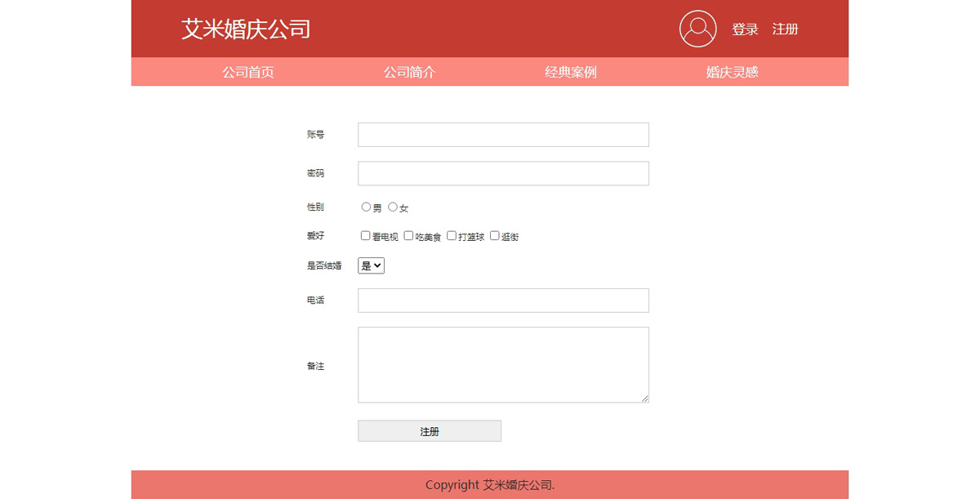The image size is (980, 499).
Task: Check the 吃美食 hobby checkbox
Action: point(408,235)
